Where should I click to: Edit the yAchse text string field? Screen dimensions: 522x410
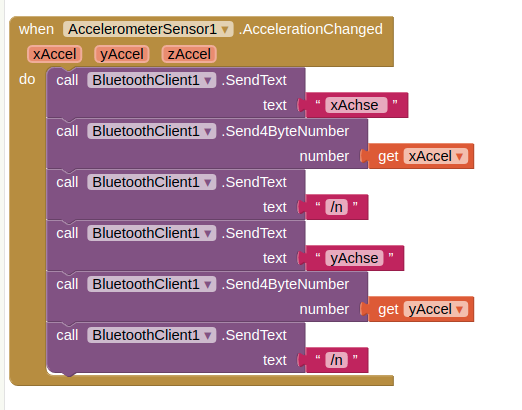(x=354, y=258)
